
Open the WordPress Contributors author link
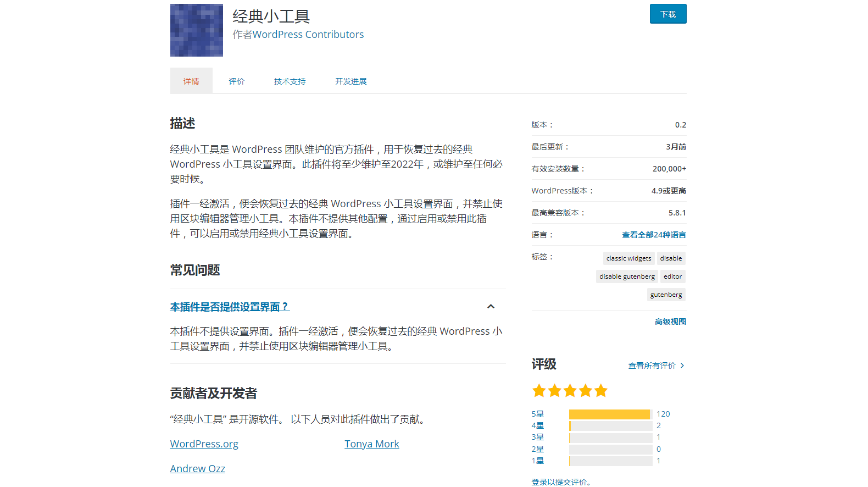click(308, 35)
